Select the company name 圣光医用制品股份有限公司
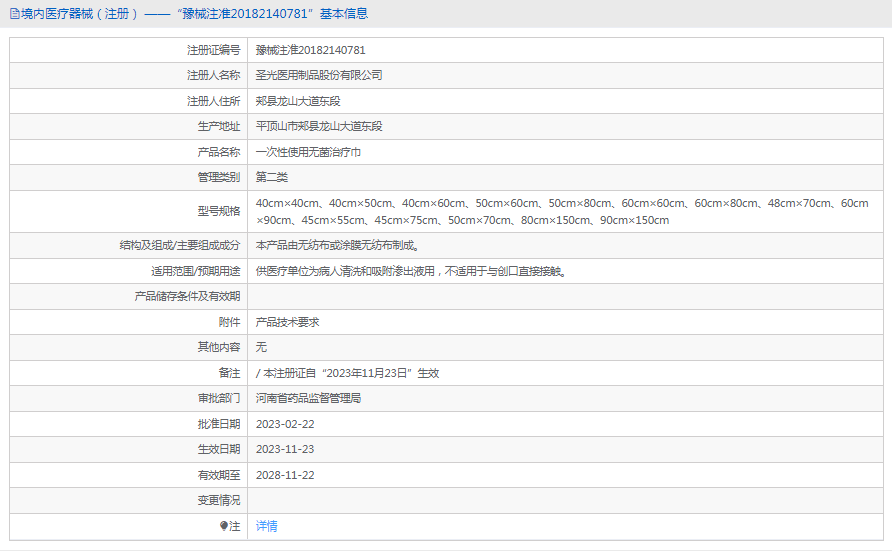 (319, 75)
